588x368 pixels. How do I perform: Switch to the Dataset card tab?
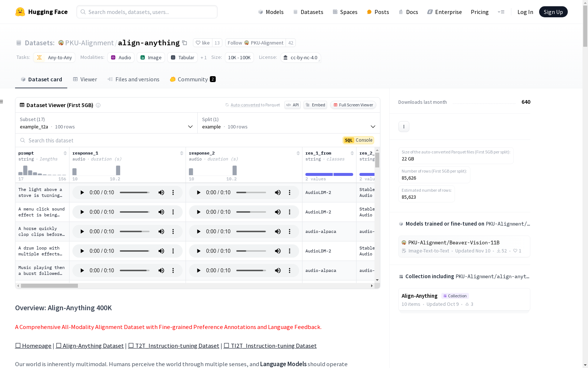41,79
